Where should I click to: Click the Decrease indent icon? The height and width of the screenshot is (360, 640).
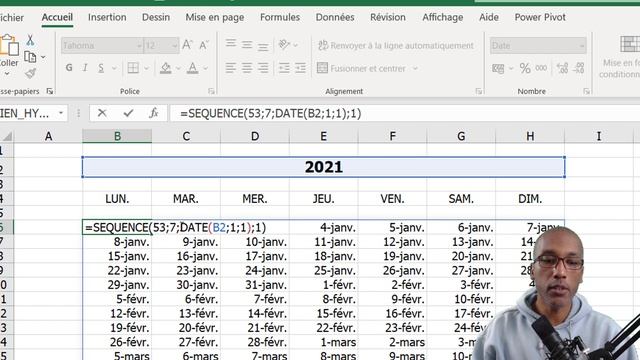click(284, 68)
